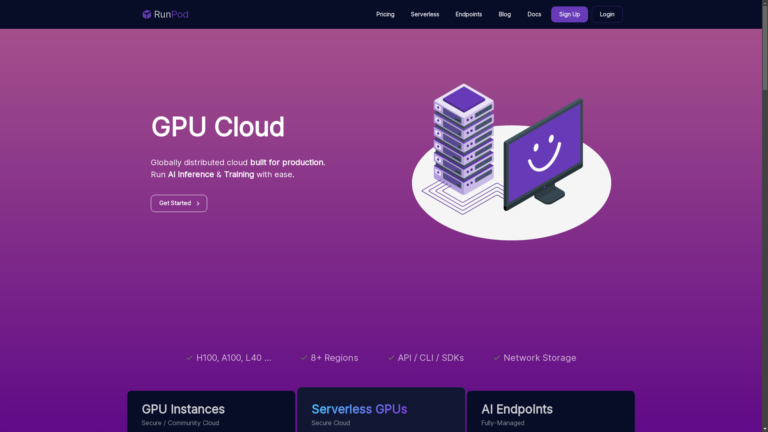
Task: Click the smiley face monitor illustration
Action: 543,152
